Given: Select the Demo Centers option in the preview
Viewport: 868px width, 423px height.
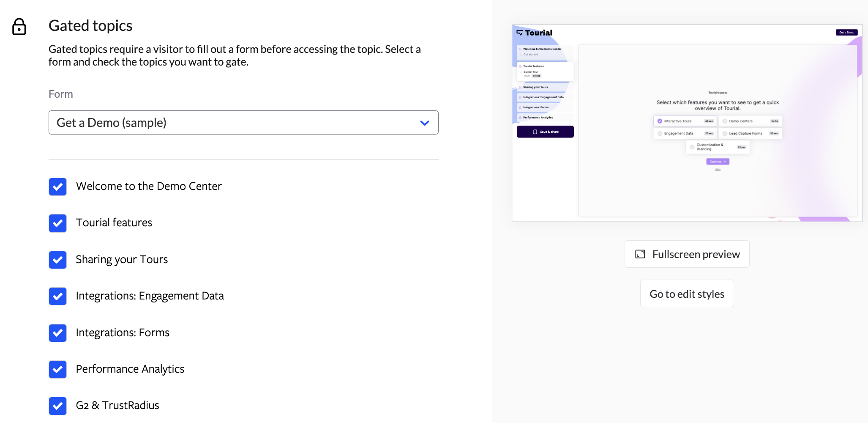Looking at the screenshot, I should tap(750, 121).
